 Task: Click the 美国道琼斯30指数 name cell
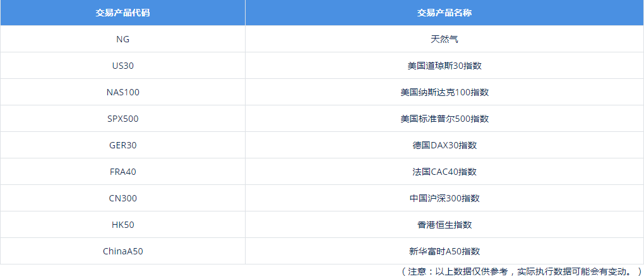(444, 66)
